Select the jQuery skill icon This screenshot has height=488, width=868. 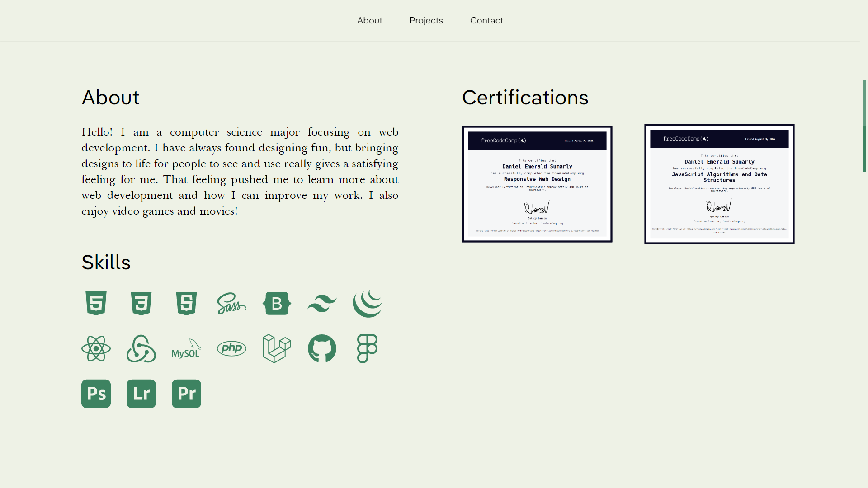click(367, 303)
